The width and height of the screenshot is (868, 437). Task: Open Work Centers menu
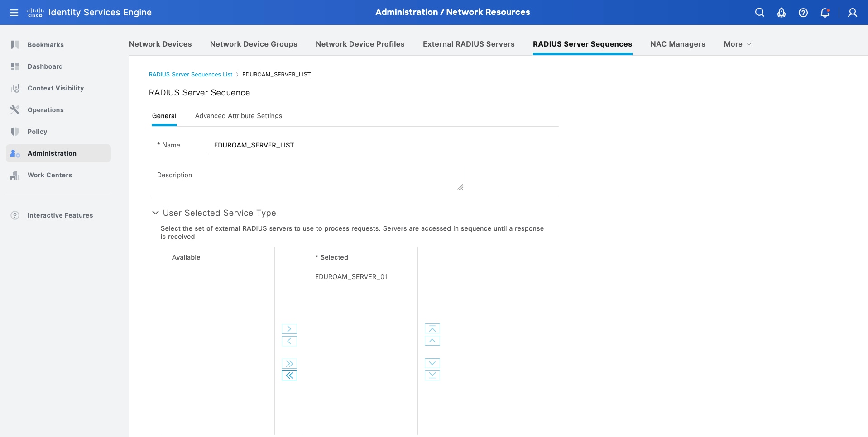point(50,175)
